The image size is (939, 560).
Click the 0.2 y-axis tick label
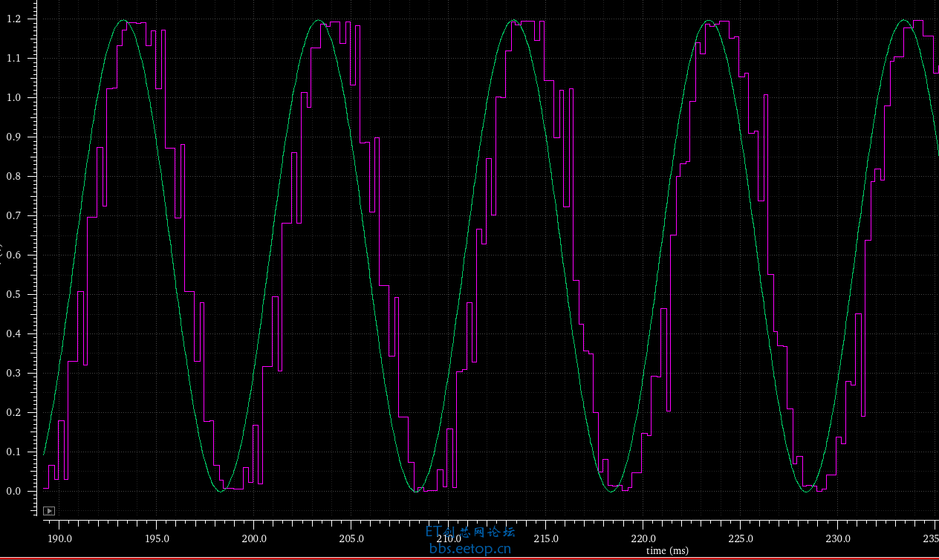click(14, 412)
